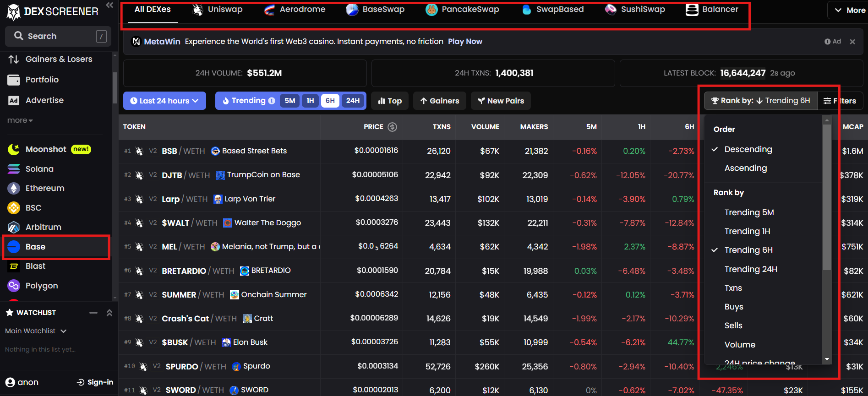Open the Main Watchlist dropdown

[x=36, y=331]
